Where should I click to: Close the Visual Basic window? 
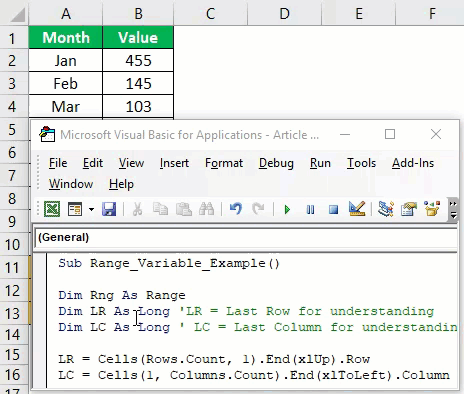[436, 134]
